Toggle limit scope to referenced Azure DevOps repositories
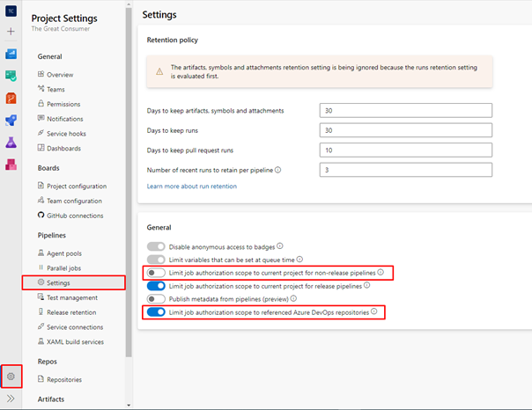This screenshot has height=410, width=532. pyautogui.click(x=156, y=311)
